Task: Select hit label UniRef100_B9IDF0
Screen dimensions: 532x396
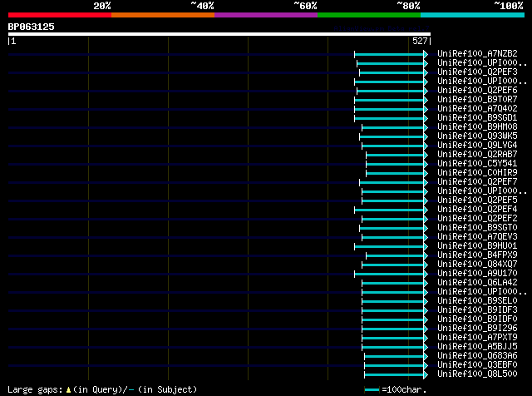Action: coord(477,319)
